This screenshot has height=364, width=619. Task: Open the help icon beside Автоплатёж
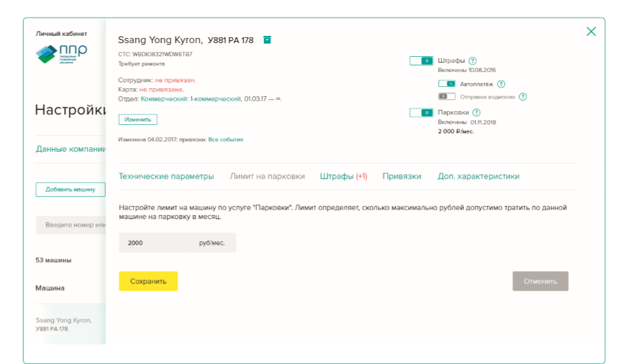501,84
